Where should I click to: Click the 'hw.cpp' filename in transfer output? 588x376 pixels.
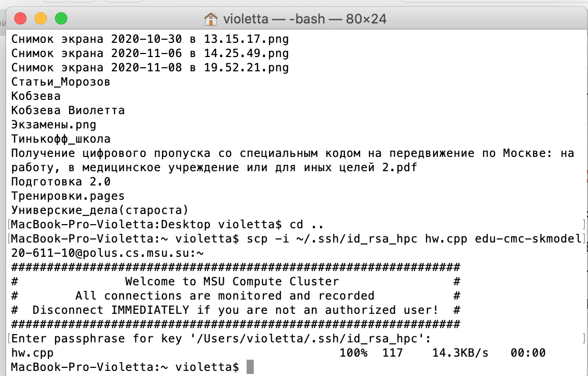32,353
